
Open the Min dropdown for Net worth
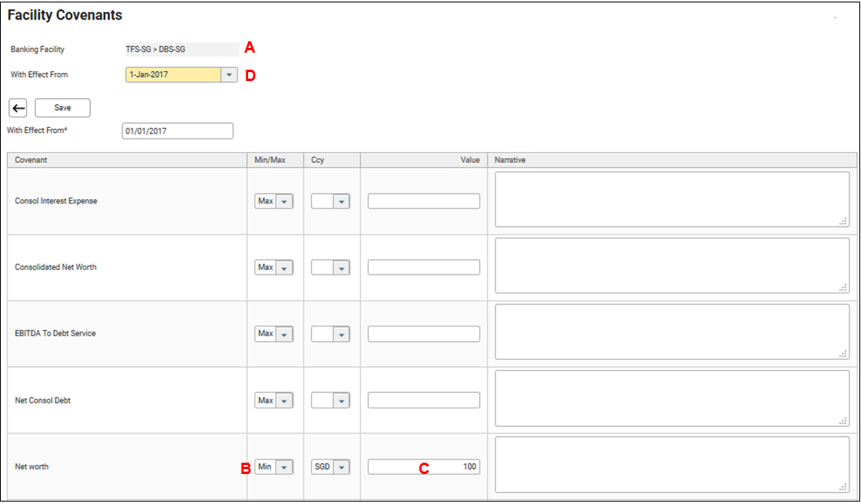[274, 467]
